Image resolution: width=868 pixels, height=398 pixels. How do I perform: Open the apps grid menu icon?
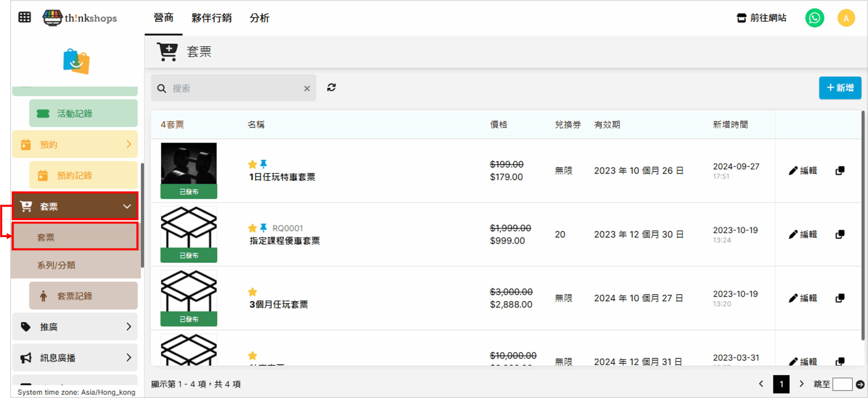click(x=24, y=17)
